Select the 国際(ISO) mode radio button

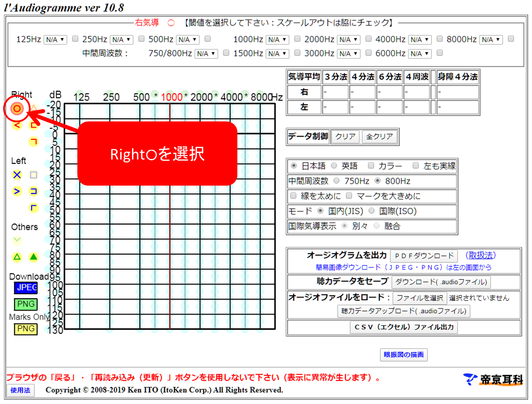pos(372,211)
